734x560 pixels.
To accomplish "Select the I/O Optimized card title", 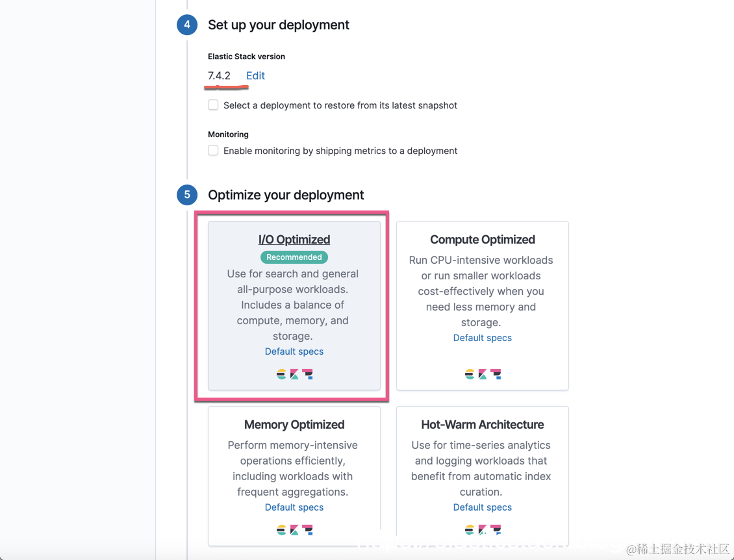I will pos(294,239).
